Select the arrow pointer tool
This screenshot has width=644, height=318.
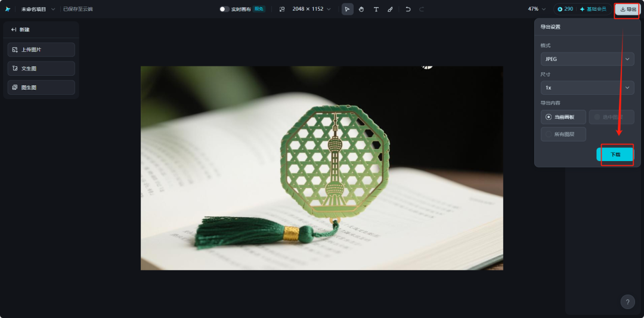(348, 9)
